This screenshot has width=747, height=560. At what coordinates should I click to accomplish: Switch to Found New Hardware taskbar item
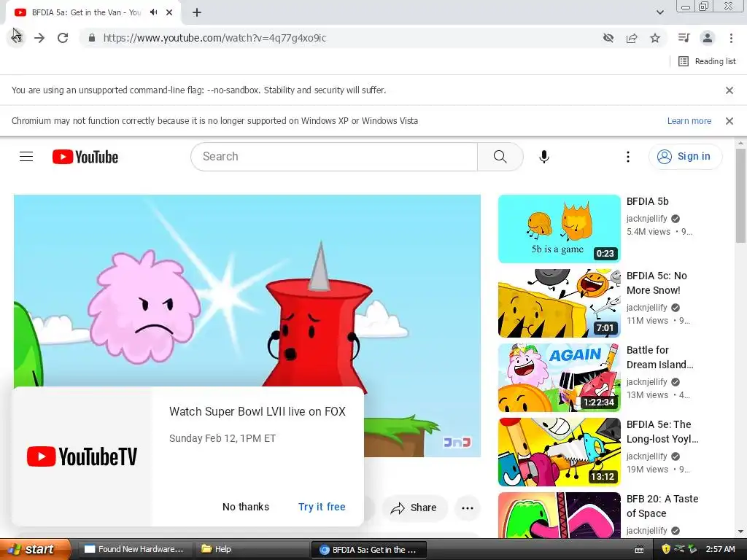coord(134,549)
